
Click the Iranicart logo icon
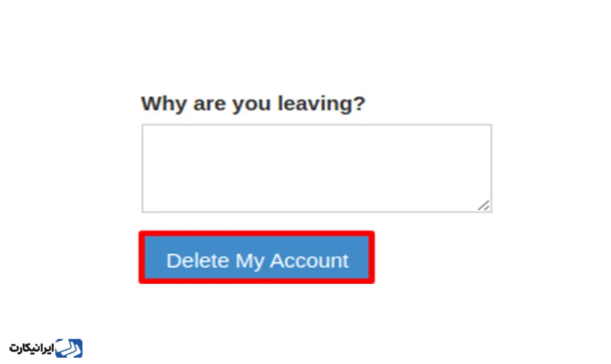[x=70, y=348]
